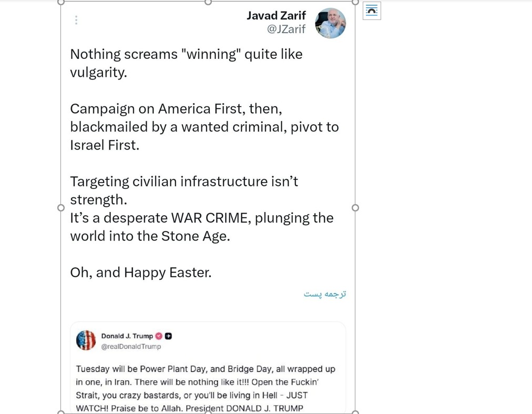Viewport: 532px width, 414px height.
Task: Click Javad Zarif's profile picture
Action: point(330,23)
